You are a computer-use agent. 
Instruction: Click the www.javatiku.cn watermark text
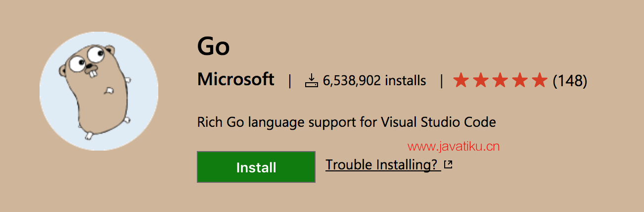[454, 146]
